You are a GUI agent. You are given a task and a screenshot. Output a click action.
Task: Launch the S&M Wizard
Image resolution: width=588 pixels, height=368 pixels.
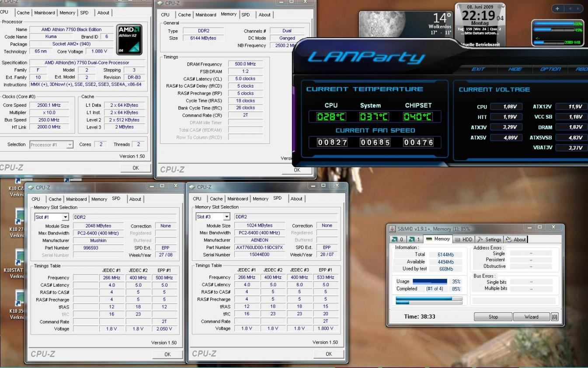click(531, 317)
